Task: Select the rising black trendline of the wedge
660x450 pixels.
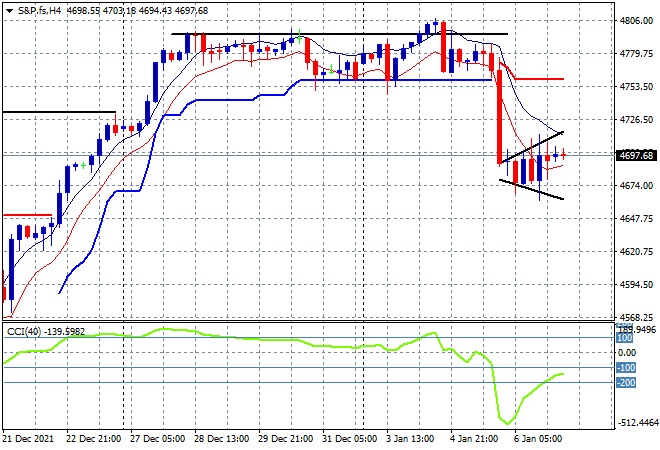Action: [x=532, y=147]
